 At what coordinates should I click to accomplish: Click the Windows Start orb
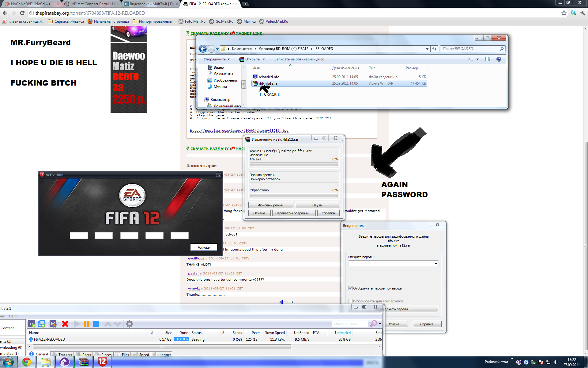(x=8, y=362)
